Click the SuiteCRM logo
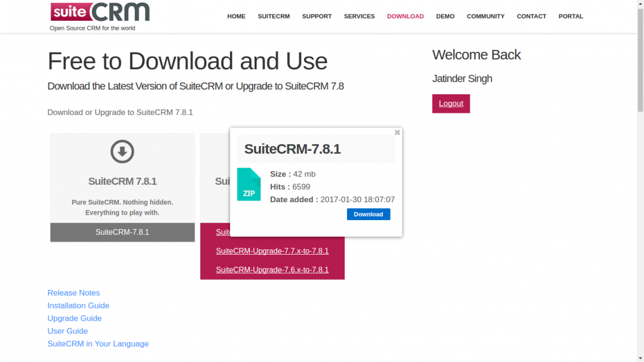Screen dimensions: 644x362 tap(99, 13)
